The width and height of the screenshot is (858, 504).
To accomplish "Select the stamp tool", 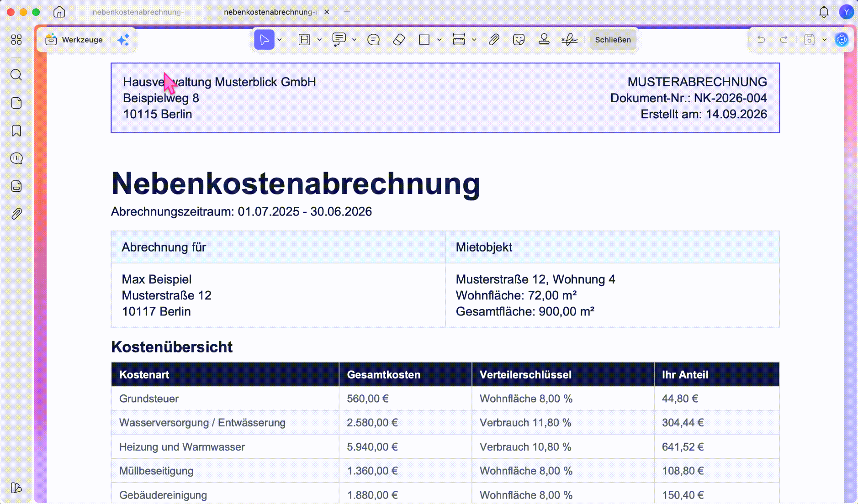I will [x=544, y=40].
